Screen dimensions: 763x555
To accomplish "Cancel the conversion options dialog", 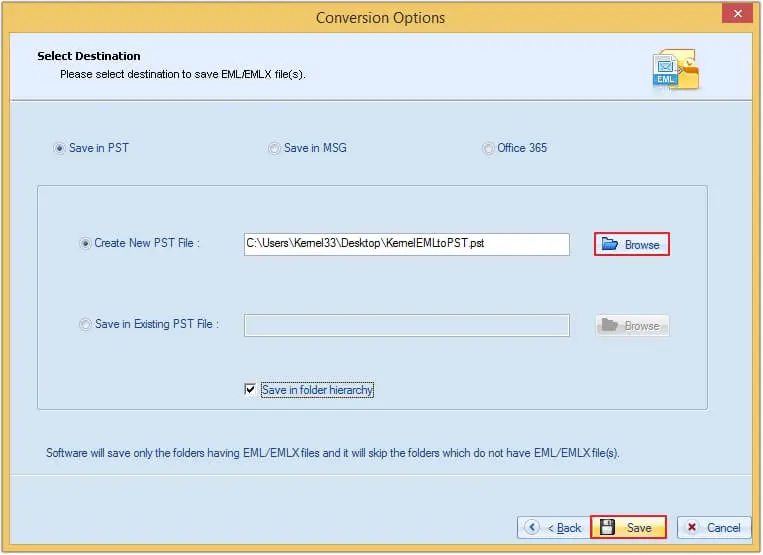I will pos(713,528).
